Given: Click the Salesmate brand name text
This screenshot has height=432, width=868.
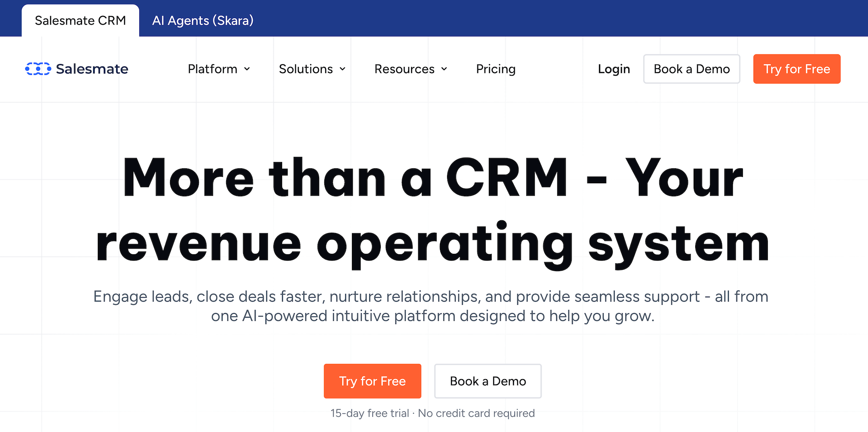Looking at the screenshot, I should pyautogui.click(x=92, y=69).
